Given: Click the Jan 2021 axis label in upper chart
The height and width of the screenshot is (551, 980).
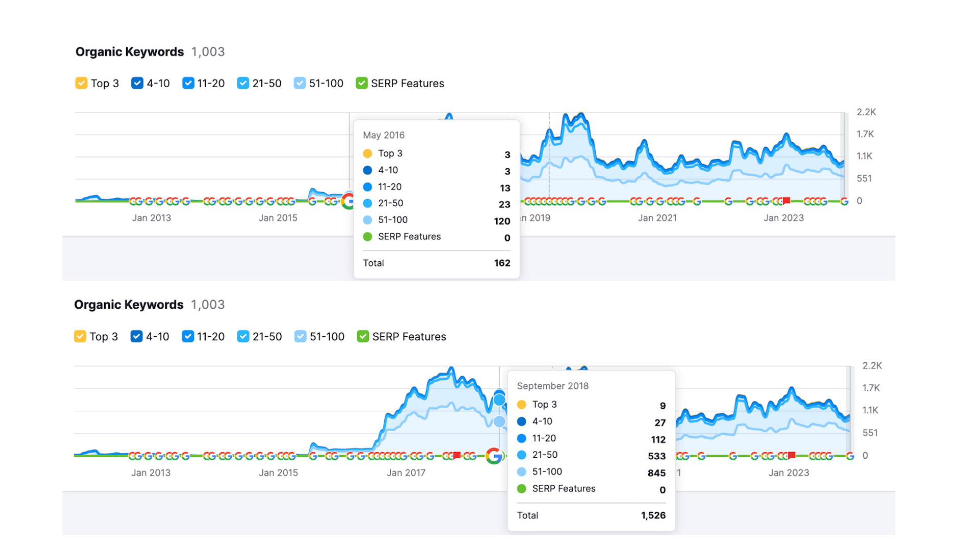Looking at the screenshot, I should click(x=657, y=218).
